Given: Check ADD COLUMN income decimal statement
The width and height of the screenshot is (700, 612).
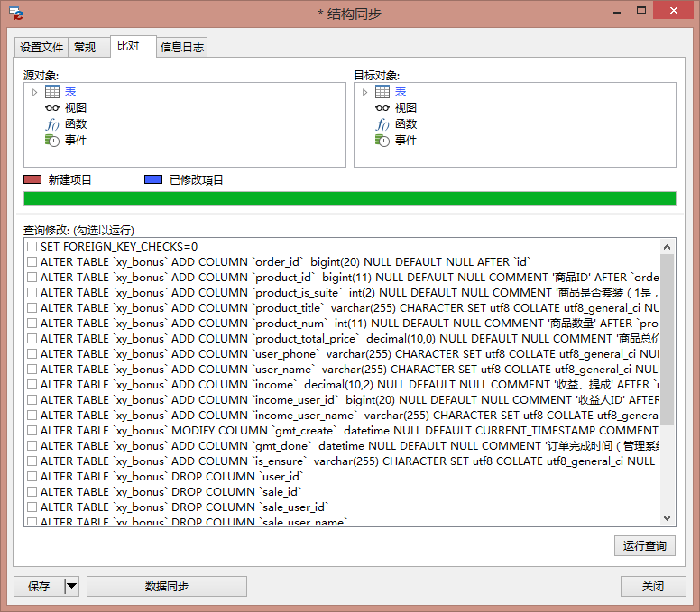Looking at the screenshot, I should 32,385.
